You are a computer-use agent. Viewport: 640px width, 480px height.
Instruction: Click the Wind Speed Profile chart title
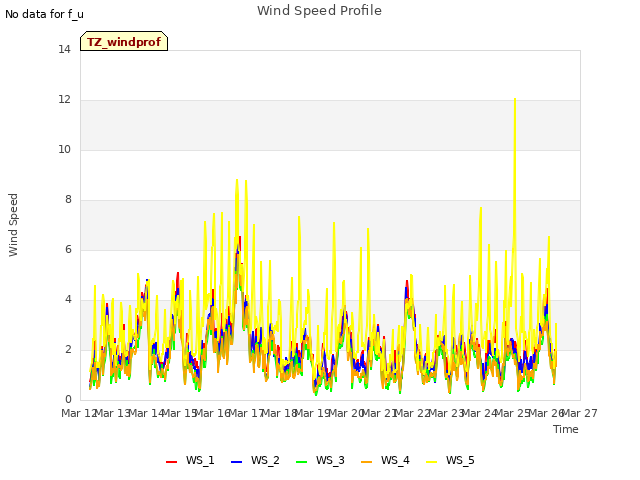tap(319, 11)
